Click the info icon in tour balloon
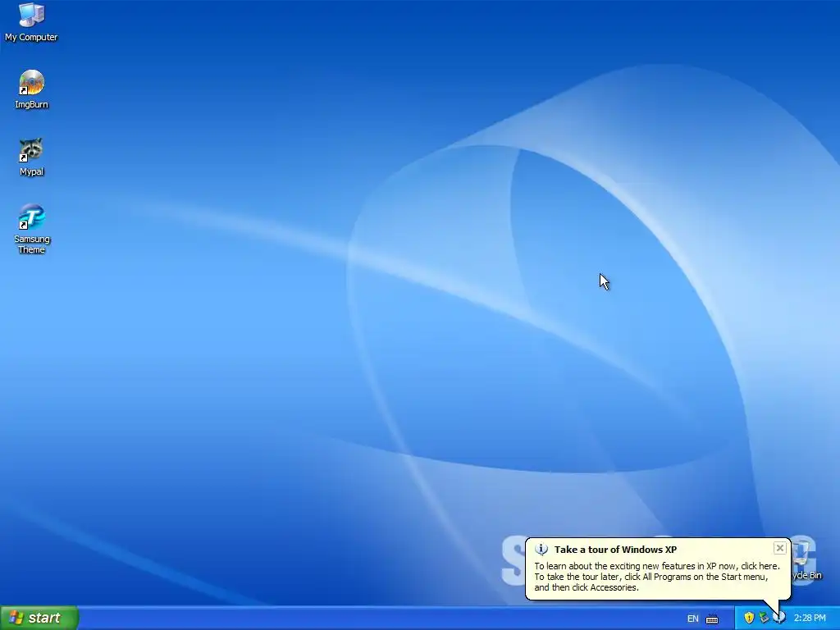 541,550
